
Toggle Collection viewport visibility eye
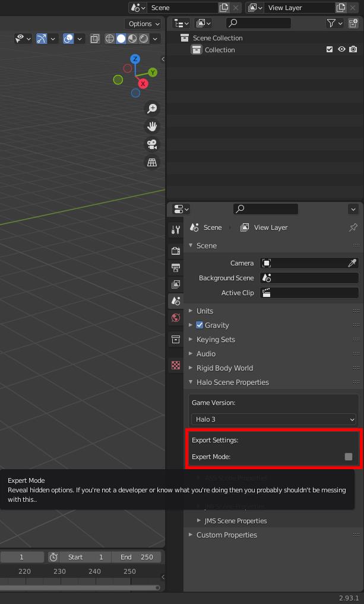pos(341,49)
